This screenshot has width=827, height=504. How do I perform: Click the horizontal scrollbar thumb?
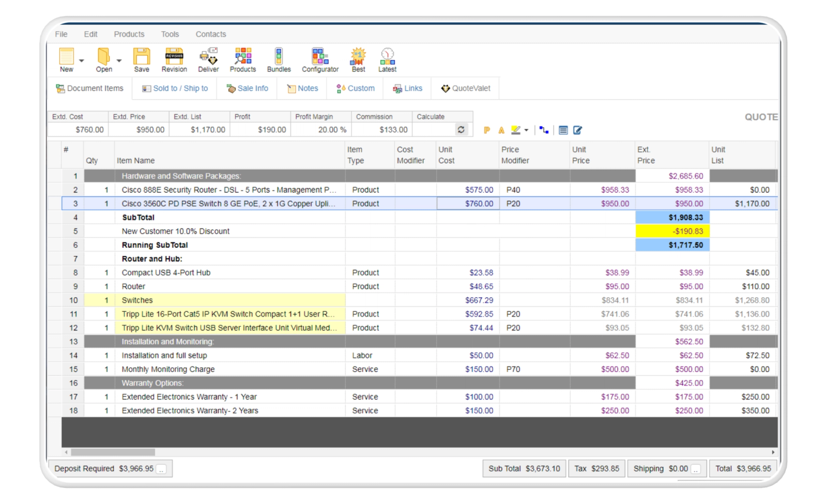[113, 452]
